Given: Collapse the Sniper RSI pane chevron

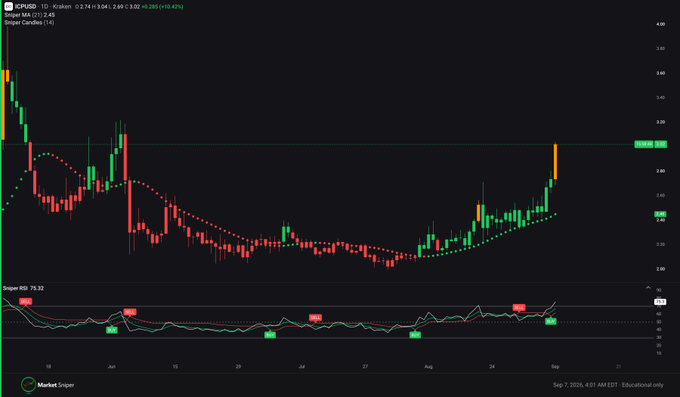Looking at the screenshot, I should pyautogui.click(x=648, y=288).
